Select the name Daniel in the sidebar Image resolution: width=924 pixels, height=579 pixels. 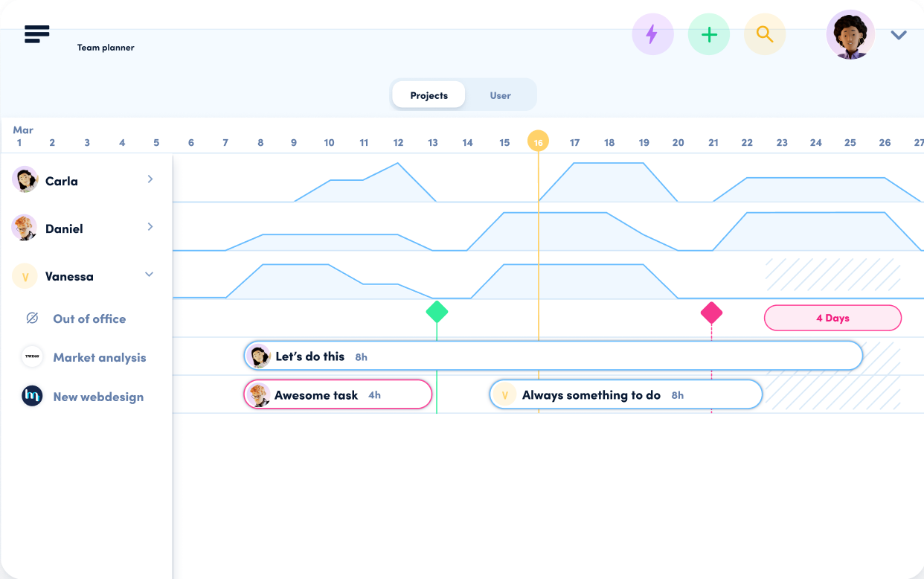point(64,228)
